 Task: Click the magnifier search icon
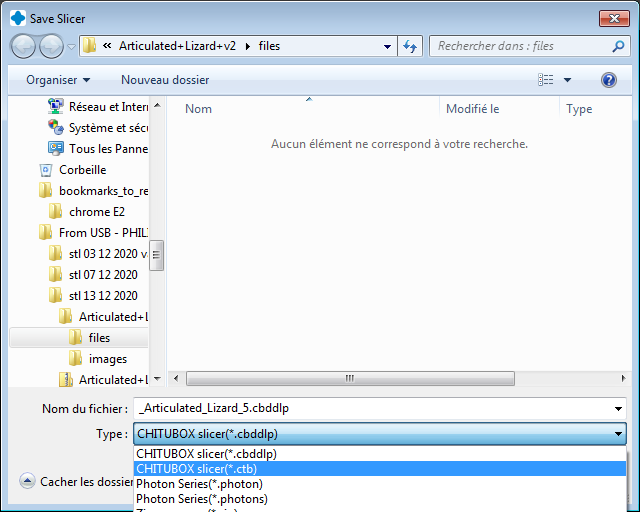pos(618,46)
